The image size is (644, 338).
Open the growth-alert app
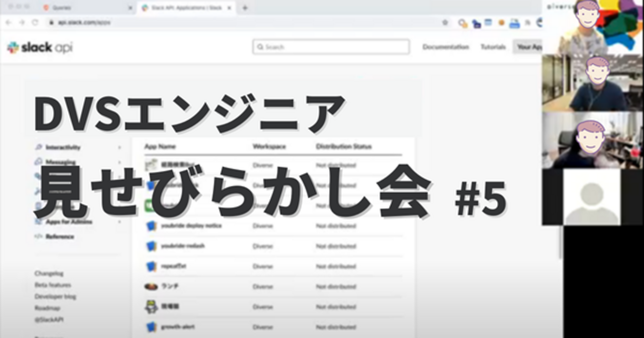click(177, 327)
